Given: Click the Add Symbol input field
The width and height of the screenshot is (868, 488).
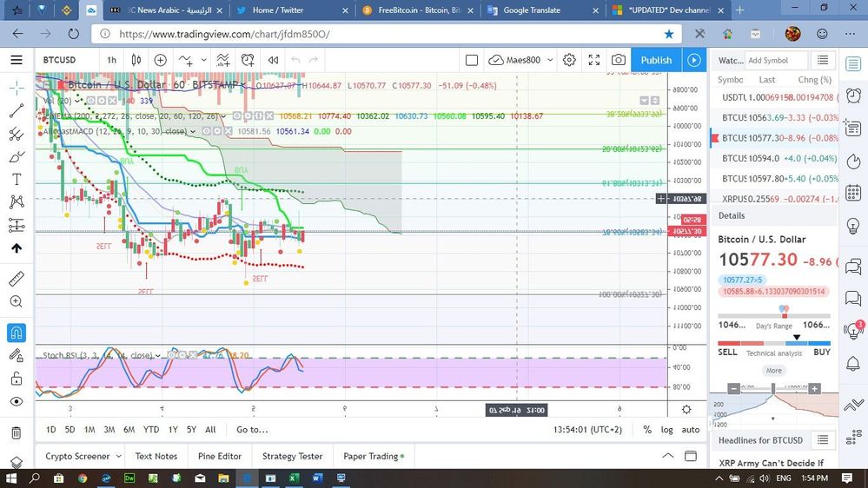Looking at the screenshot, I should point(776,60).
